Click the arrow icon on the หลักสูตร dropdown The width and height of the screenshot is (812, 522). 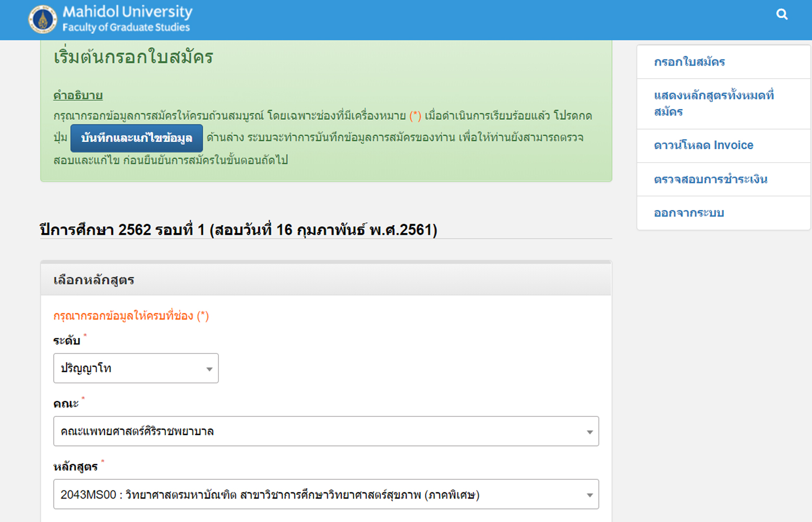pos(589,495)
